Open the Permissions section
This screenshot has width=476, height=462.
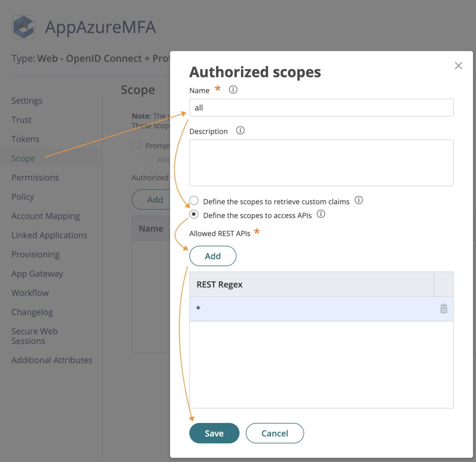(35, 177)
